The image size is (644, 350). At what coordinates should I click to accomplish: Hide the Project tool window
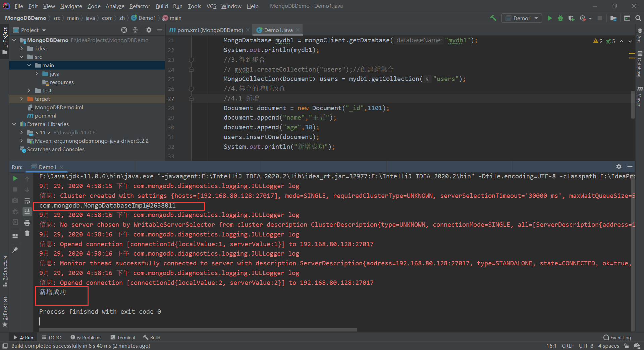(x=160, y=30)
